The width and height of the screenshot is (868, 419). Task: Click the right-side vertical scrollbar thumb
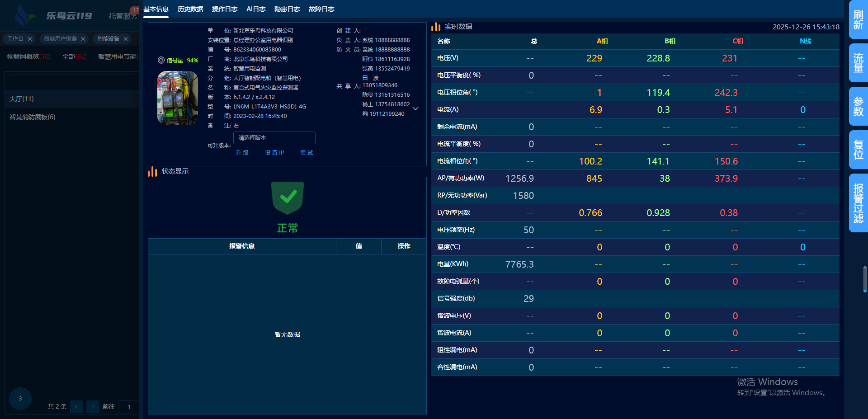click(x=865, y=279)
